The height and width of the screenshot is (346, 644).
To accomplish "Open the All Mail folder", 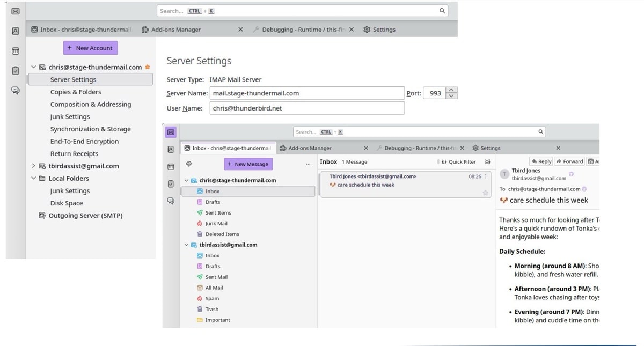I will click(x=214, y=288).
